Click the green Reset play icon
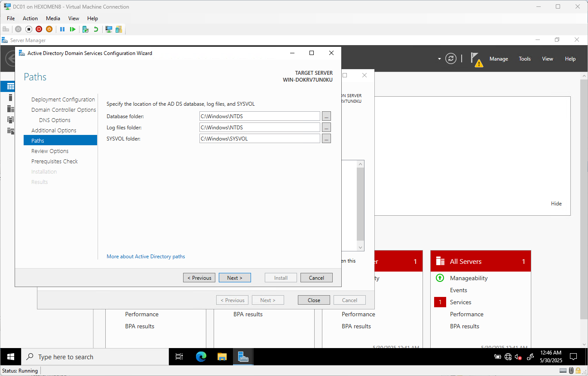 73,29
